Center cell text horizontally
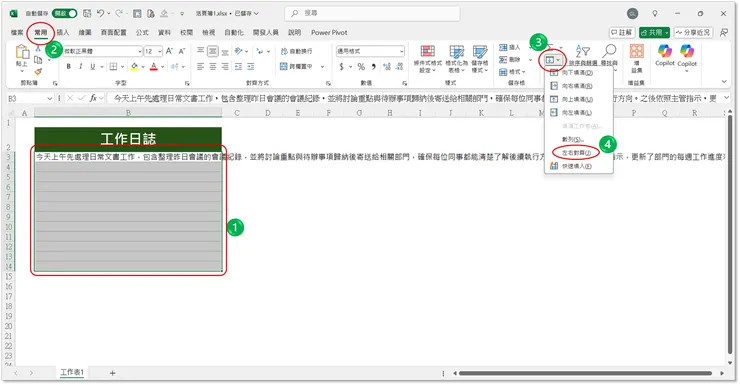The height and width of the screenshot is (385, 740). pos(213,67)
